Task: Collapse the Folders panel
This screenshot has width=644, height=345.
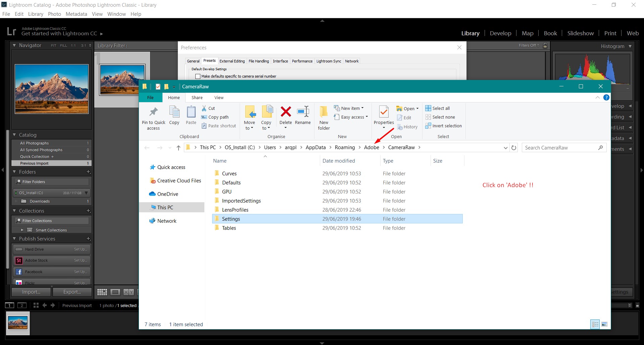Action: pos(14,172)
